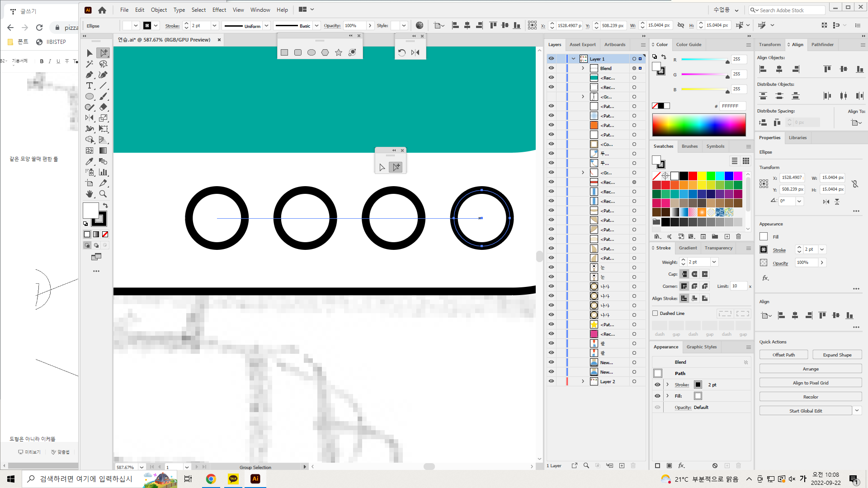
Task: Open the stroke weight dropdown in control bar
Action: (215, 26)
